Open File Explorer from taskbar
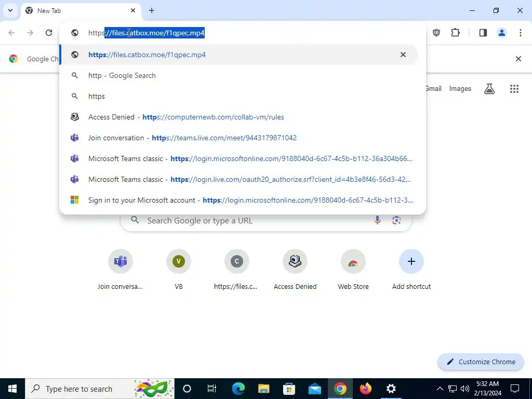 click(x=263, y=389)
